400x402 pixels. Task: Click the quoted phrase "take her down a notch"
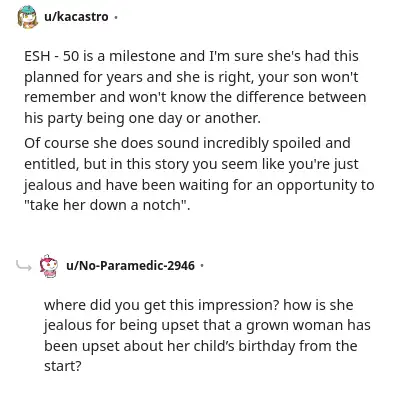pyautogui.click(x=105, y=205)
